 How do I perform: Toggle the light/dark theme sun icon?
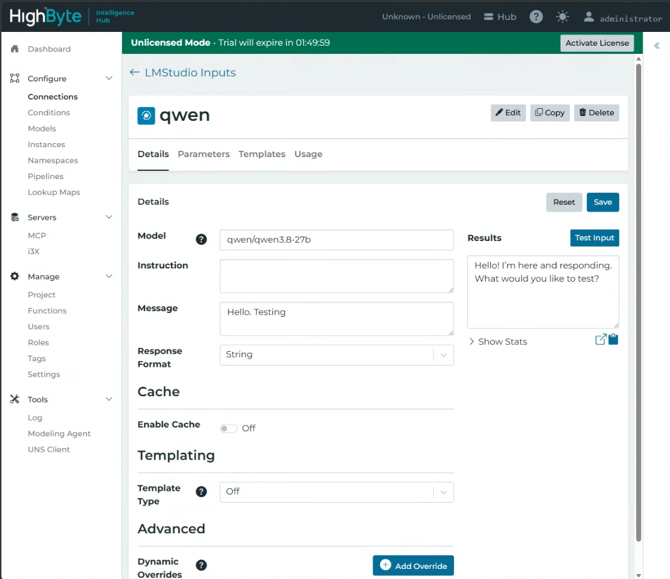pyautogui.click(x=562, y=17)
